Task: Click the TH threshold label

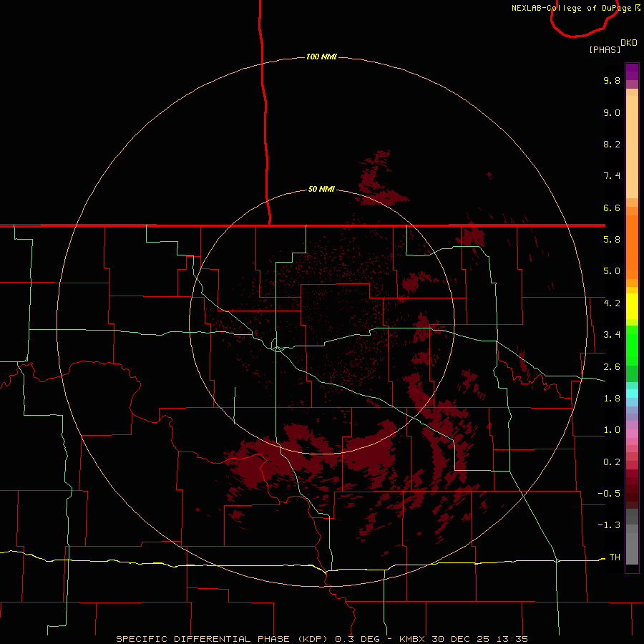Action: tap(615, 557)
